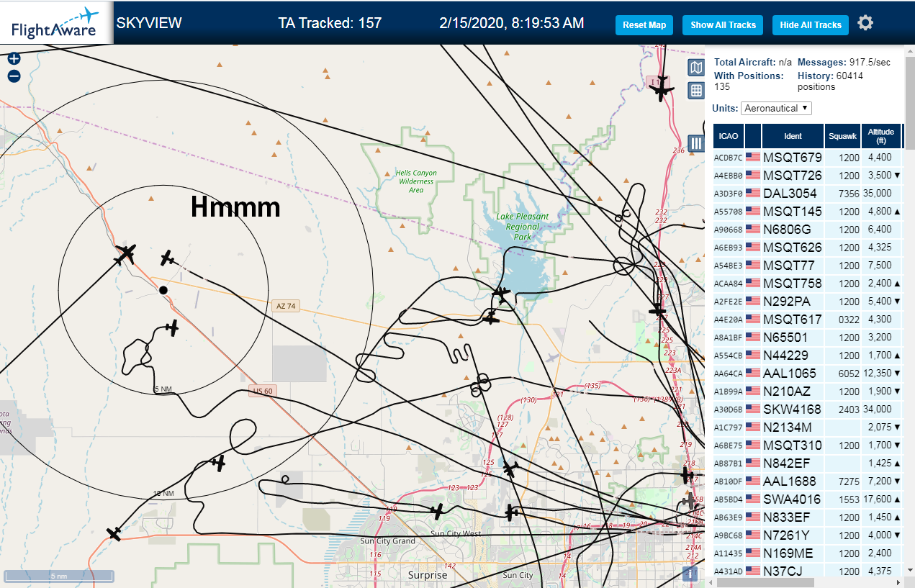
Task: Select the N842EF aircraft row
Action: pyautogui.click(x=807, y=463)
